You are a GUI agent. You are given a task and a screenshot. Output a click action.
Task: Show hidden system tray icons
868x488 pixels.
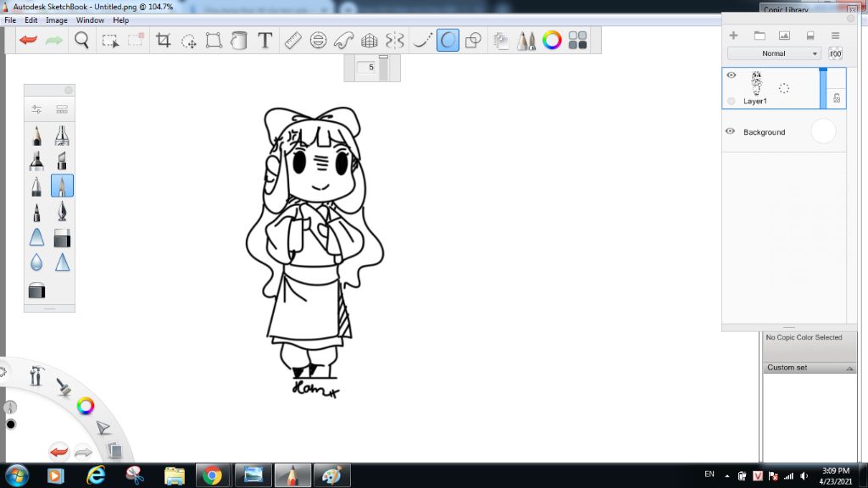coord(726,476)
